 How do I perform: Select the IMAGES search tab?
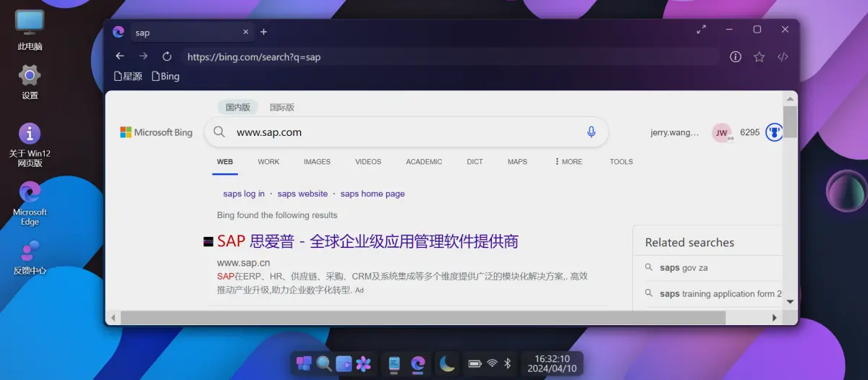(x=317, y=162)
